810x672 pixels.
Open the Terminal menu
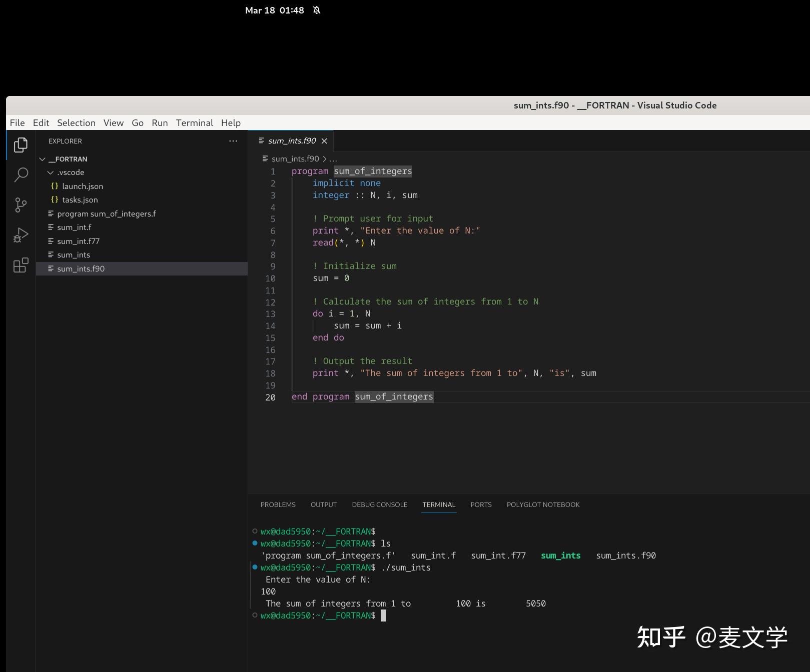coord(194,122)
